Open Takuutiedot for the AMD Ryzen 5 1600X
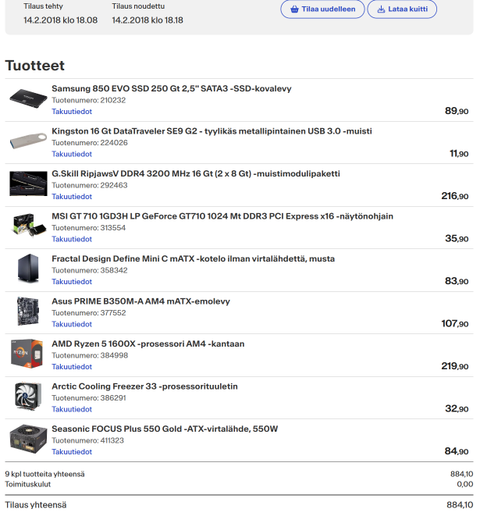480x513 pixels. (72, 367)
